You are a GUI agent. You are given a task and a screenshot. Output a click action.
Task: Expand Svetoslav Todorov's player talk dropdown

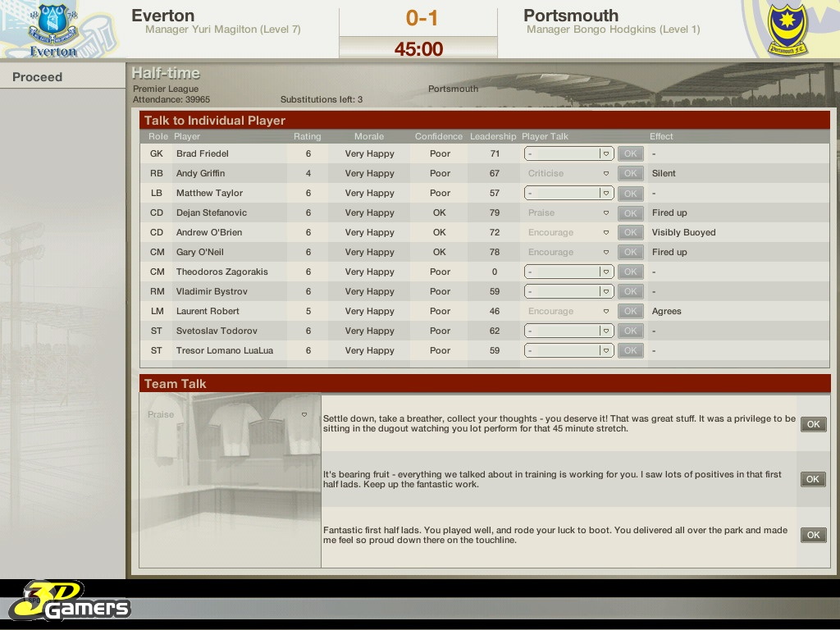(x=568, y=331)
